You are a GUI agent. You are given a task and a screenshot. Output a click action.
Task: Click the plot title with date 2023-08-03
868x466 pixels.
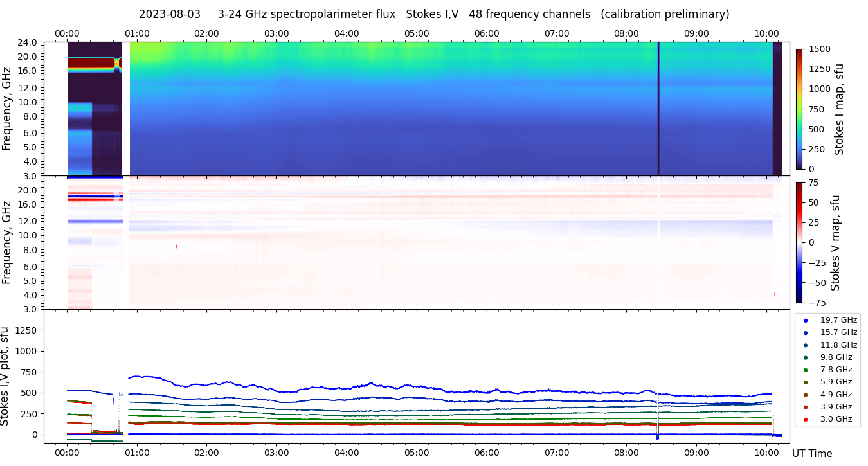(x=434, y=14)
